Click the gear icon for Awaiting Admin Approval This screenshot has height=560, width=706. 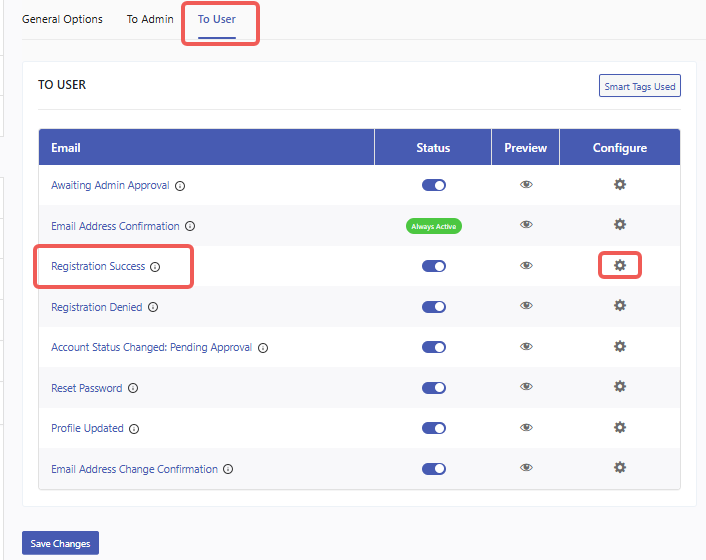coord(620,185)
